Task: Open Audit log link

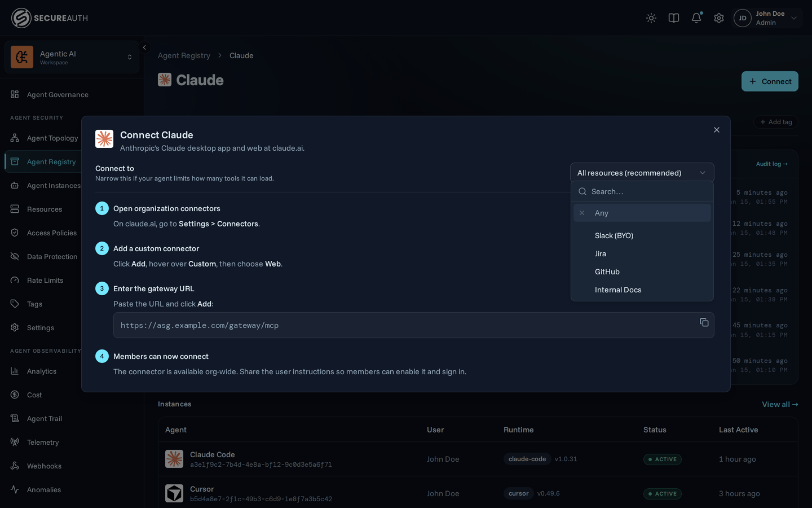Action: tap(771, 164)
